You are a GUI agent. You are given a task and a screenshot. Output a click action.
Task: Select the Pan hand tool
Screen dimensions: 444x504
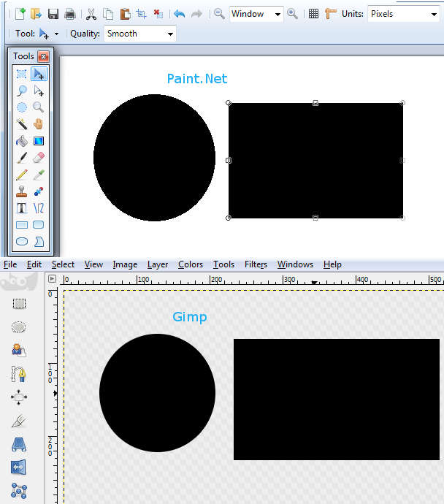[x=39, y=124]
